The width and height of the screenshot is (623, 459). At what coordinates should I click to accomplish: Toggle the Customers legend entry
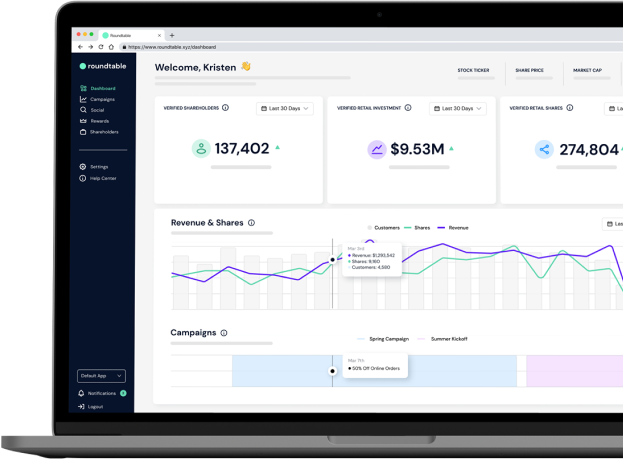click(x=383, y=228)
